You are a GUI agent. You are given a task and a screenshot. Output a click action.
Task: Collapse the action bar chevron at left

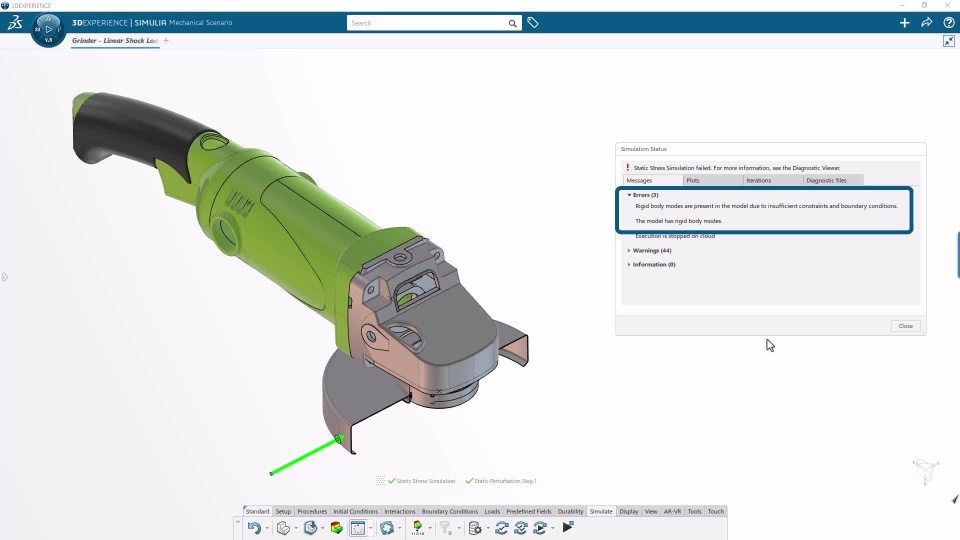[x=238, y=521]
